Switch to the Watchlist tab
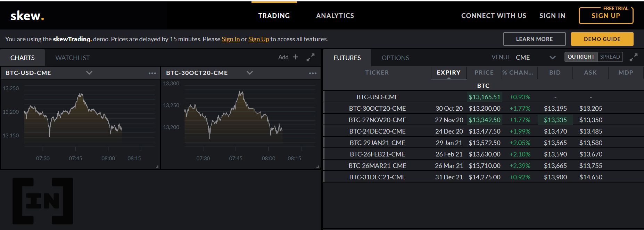Screen dimensions: 644x230 click(72, 58)
